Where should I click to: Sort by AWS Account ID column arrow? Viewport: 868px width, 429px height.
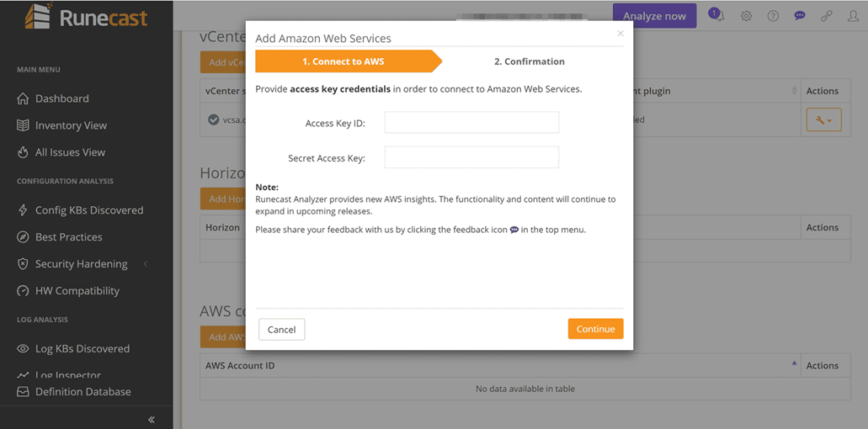click(795, 363)
